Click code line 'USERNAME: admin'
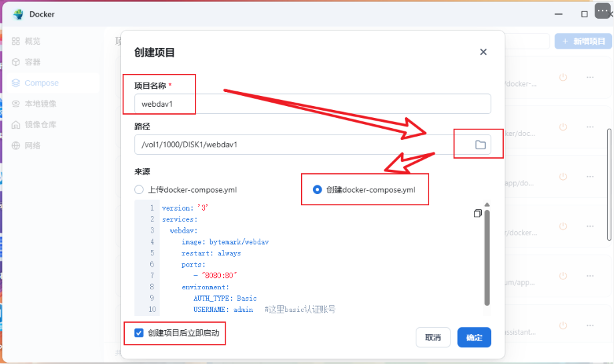 pos(223,309)
